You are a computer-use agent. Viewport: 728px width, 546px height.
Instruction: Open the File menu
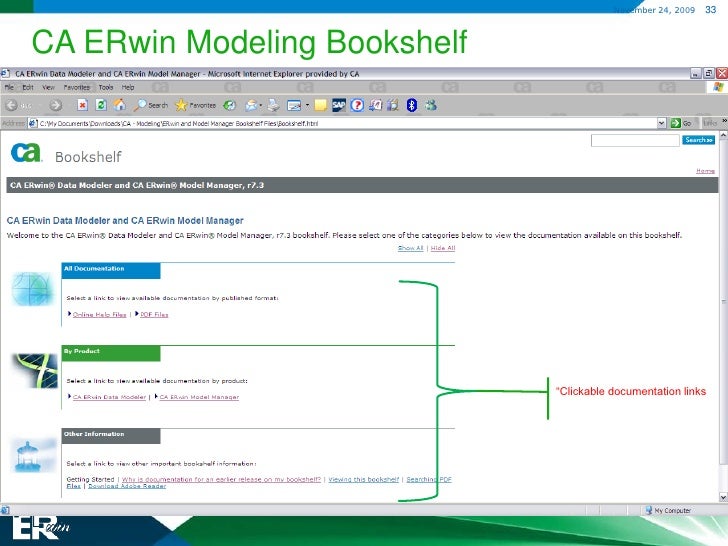click(x=9, y=87)
